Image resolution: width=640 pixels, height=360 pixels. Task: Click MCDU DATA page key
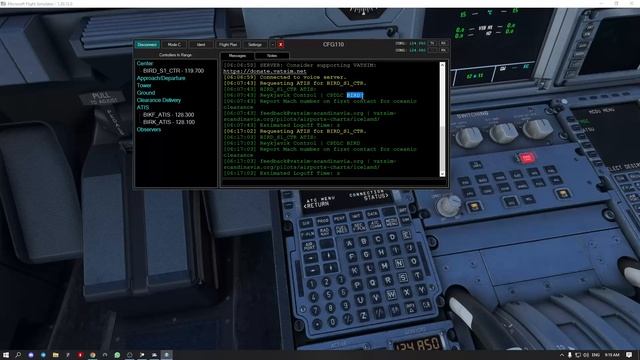coord(372,213)
